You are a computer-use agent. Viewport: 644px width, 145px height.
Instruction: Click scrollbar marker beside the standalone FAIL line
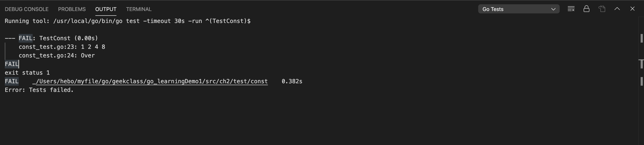[x=641, y=64]
